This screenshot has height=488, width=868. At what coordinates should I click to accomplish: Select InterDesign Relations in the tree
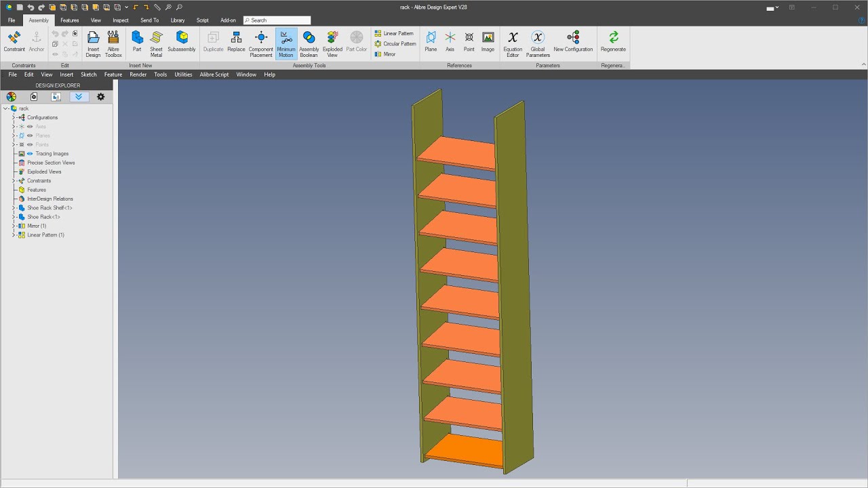pos(50,199)
